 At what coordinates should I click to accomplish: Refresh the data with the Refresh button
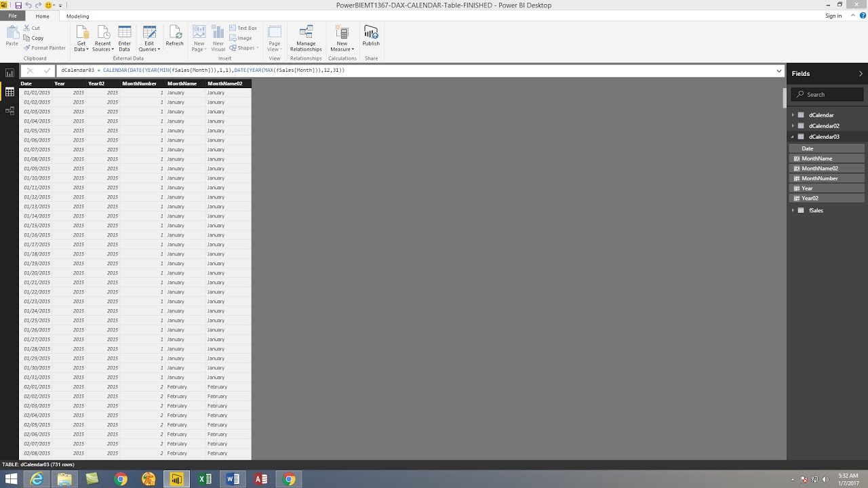[174, 36]
